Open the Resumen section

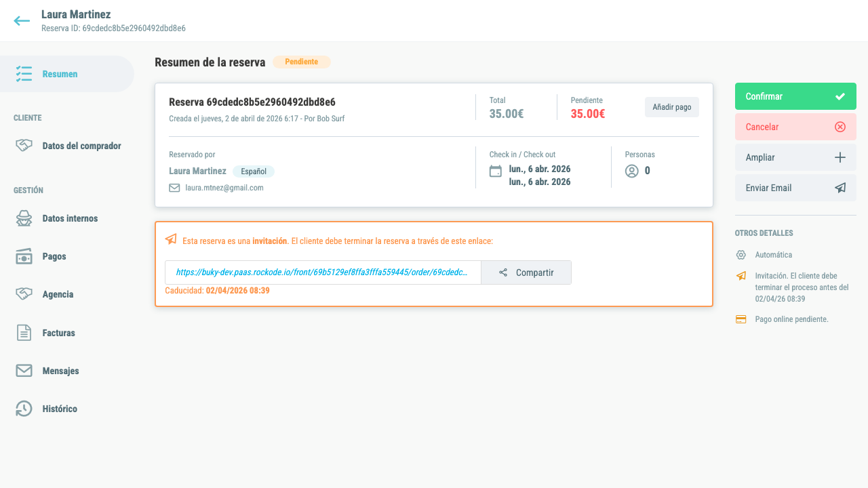click(67, 74)
